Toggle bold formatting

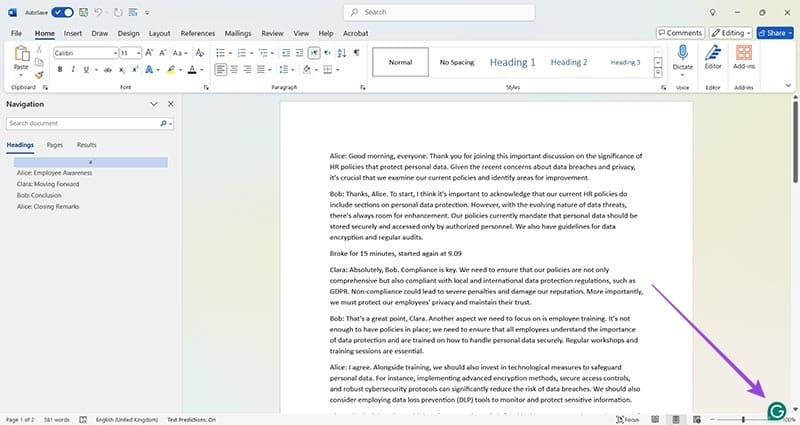click(60, 70)
